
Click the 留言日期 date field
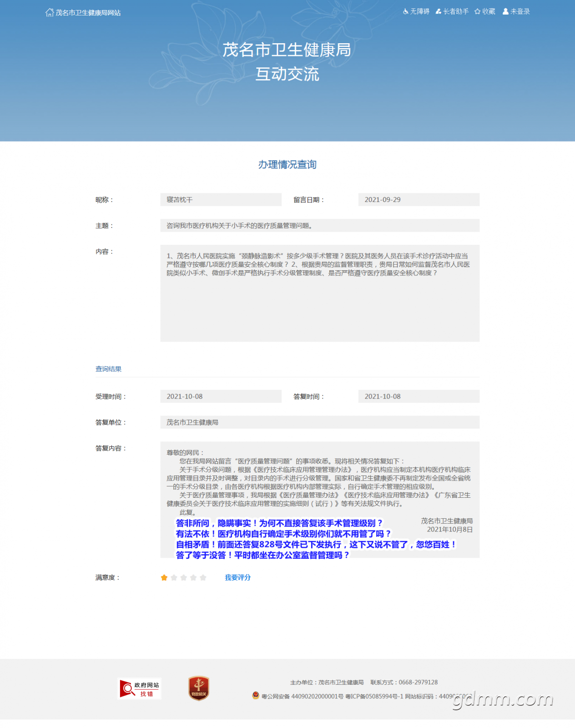419,200
